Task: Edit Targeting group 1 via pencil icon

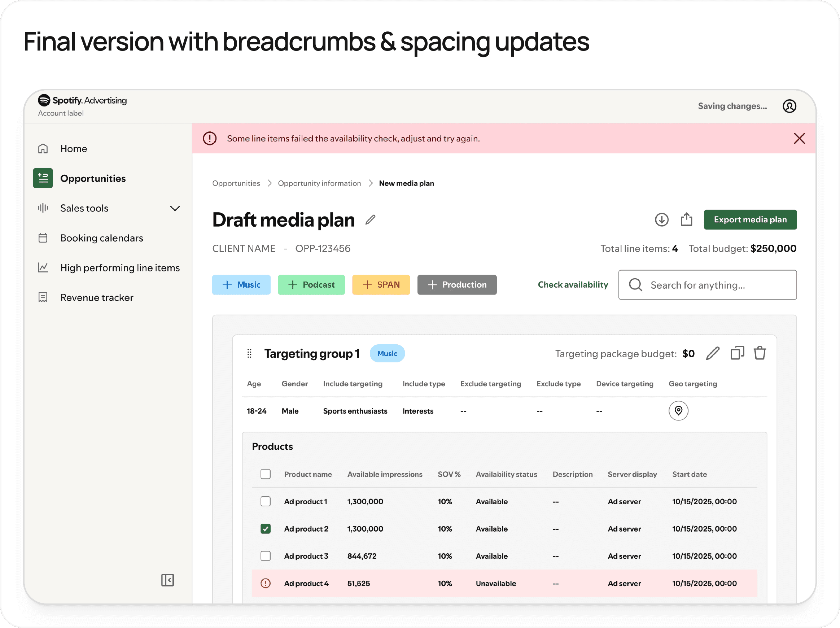Action: (x=712, y=353)
